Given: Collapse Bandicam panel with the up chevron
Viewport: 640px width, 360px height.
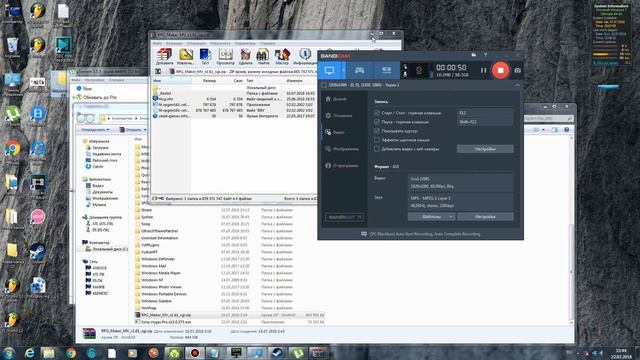Looking at the screenshot, I should 517,85.
